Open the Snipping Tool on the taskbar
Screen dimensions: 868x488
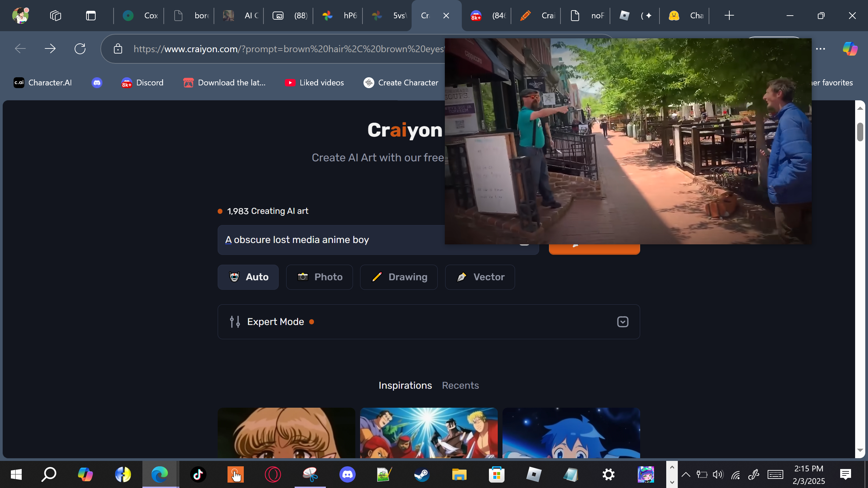310,474
